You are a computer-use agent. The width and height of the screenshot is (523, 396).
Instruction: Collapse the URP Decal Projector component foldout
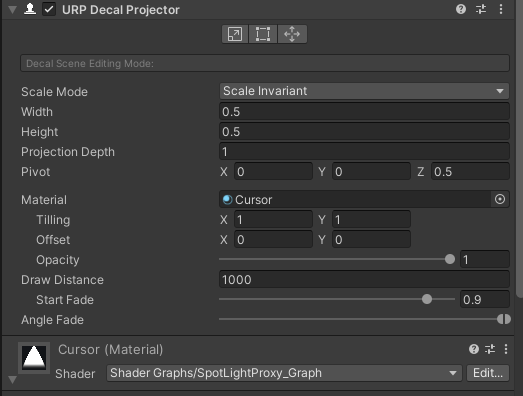(12, 10)
